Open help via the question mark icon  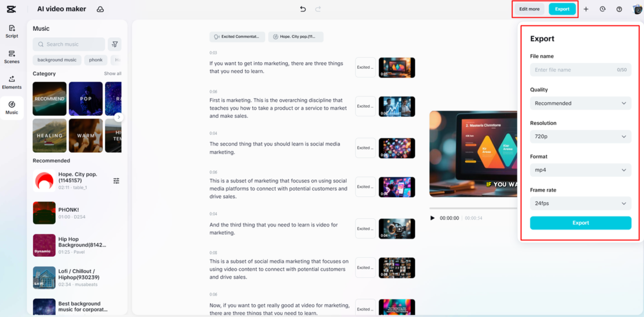point(619,9)
